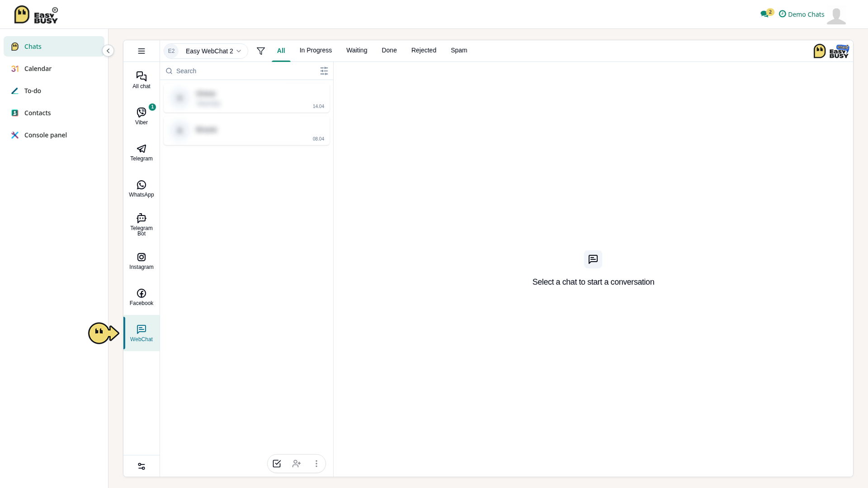Click the select chats checkmark icon
868x488 pixels.
(x=277, y=464)
